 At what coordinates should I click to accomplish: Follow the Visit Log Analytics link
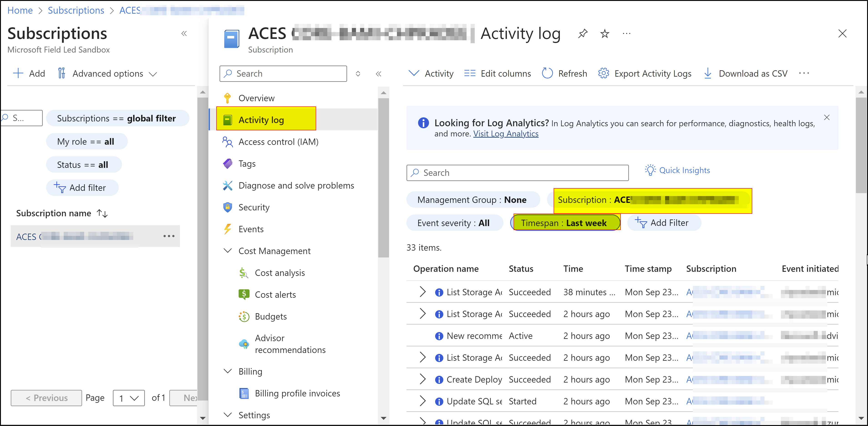click(506, 134)
